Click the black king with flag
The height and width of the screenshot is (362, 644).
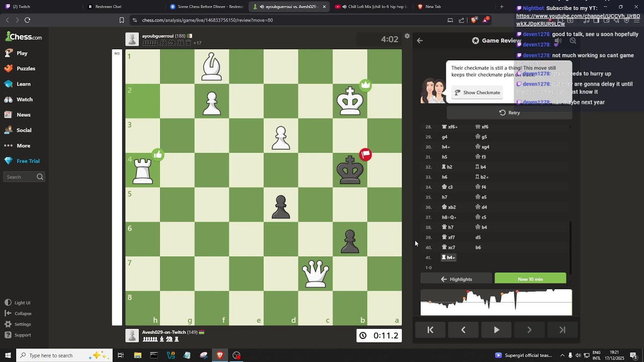tap(350, 170)
